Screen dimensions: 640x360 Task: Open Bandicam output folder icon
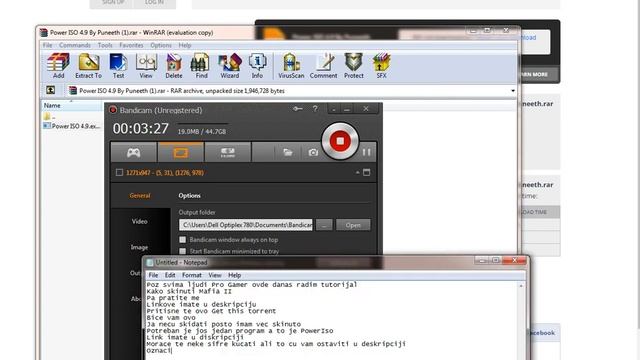pyautogui.click(x=288, y=153)
